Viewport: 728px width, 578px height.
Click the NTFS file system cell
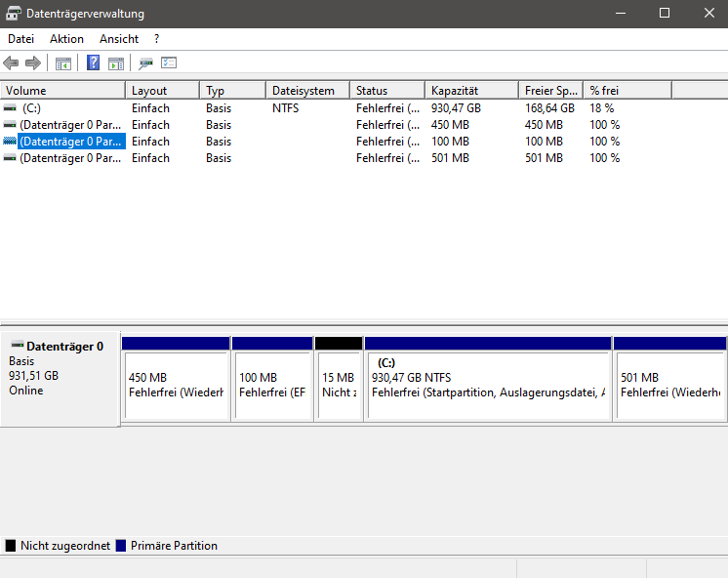[x=286, y=108]
